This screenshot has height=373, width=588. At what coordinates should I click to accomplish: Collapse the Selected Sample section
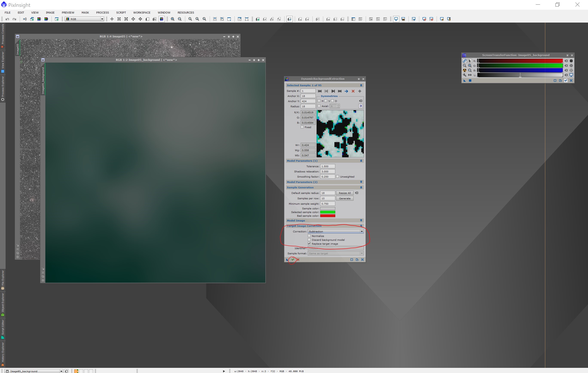pos(361,85)
